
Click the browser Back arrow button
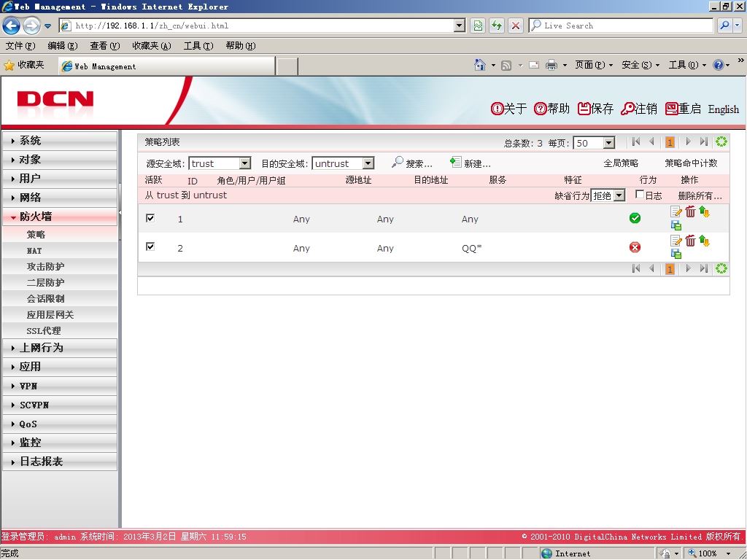coord(12,26)
